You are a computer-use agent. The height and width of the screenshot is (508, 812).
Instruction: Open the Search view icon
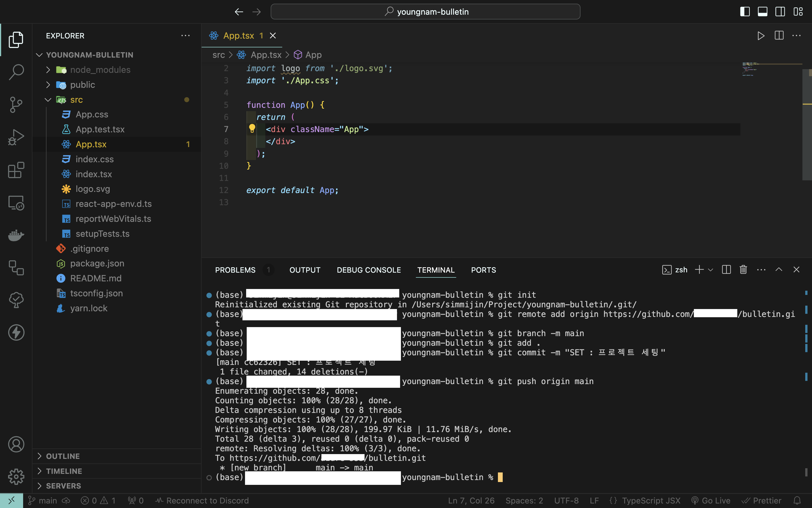pyautogui.click(x=16, y=72)
